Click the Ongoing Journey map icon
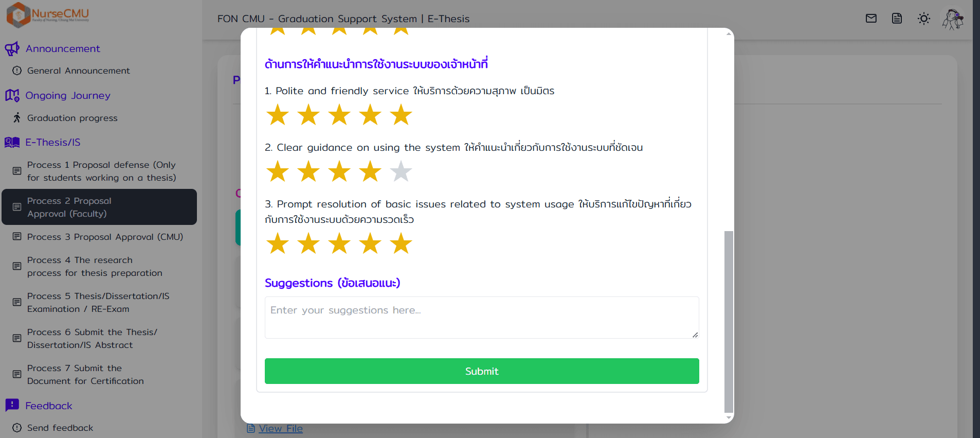This screenshot has width=980, height=438. click(12, 95)
